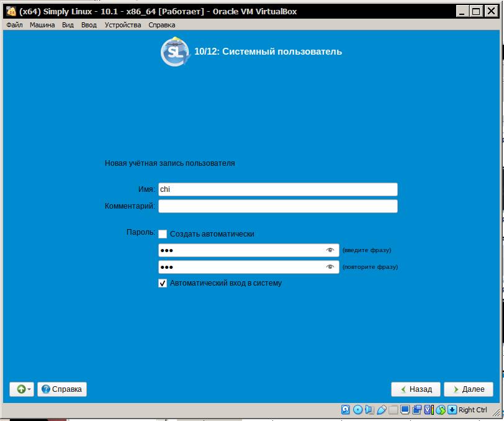
Task: Click the Right Ctrl host key label
Action: click(x=472, y=410)
